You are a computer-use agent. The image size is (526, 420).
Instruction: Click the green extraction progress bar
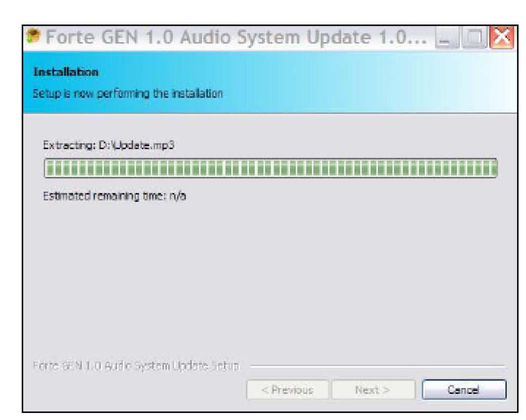point(271,168)
